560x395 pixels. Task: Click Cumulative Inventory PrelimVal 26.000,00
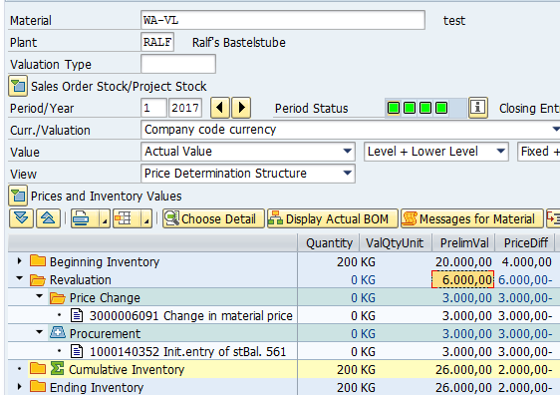click(x=463, y=369)
